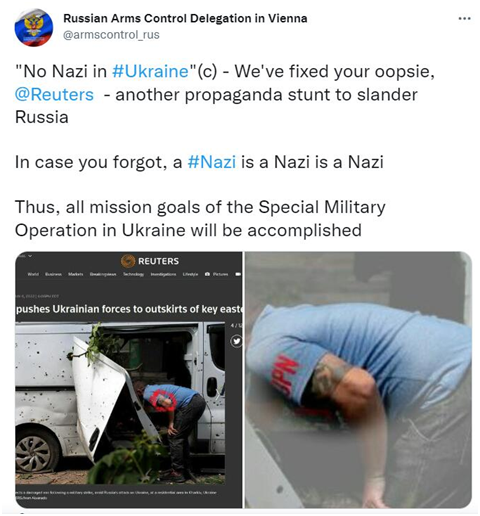Open the tweet's three-dot more menu
Viewport: 480px width, 516px height.
point(464,19)
